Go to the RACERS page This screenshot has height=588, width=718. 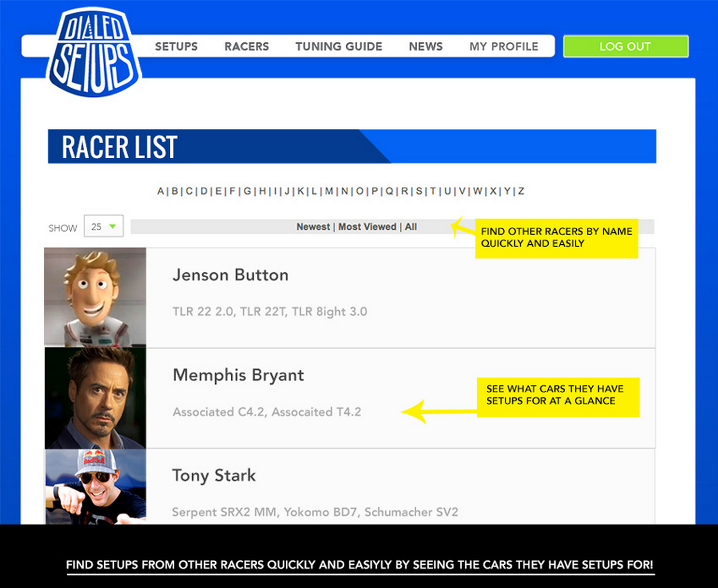coord(247,46)
